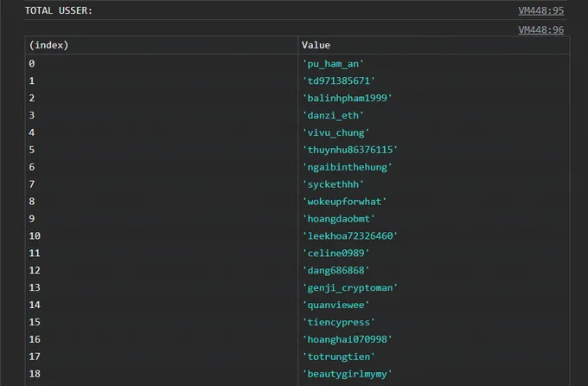Viewport: 588px width, 386px height.
Task: Select value 'thuynhu86376115'
Action: [350, 150]
